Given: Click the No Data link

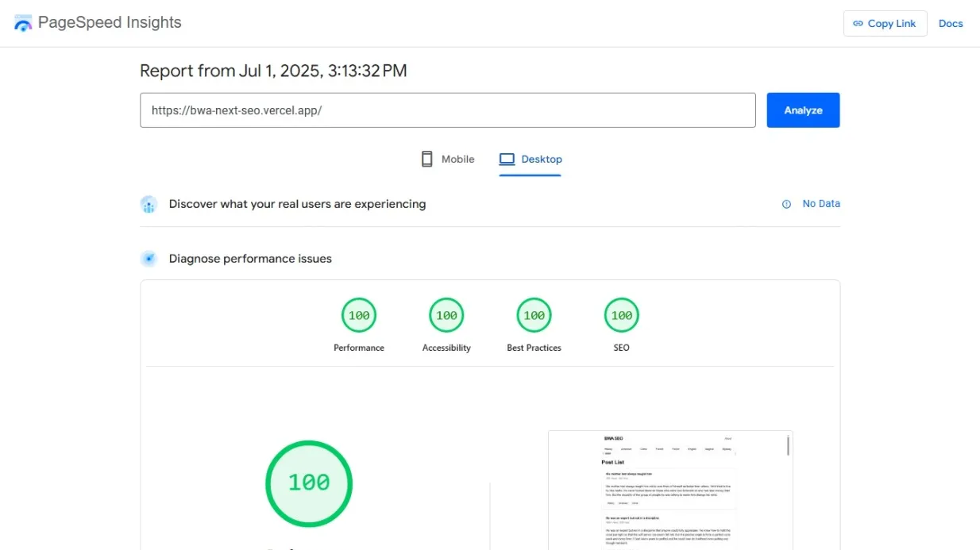Looking at the screenshot, I should pyautogui.click(x=821, y=203).
